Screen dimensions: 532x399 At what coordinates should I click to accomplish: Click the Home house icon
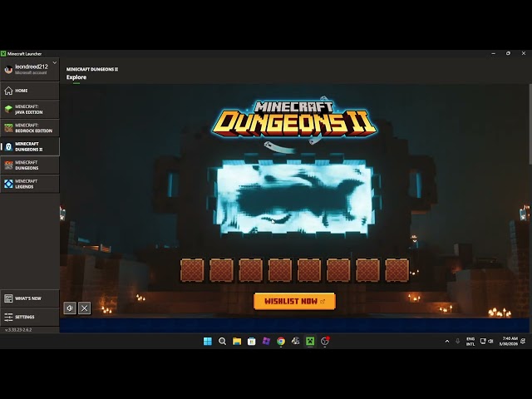pos(8,91)
